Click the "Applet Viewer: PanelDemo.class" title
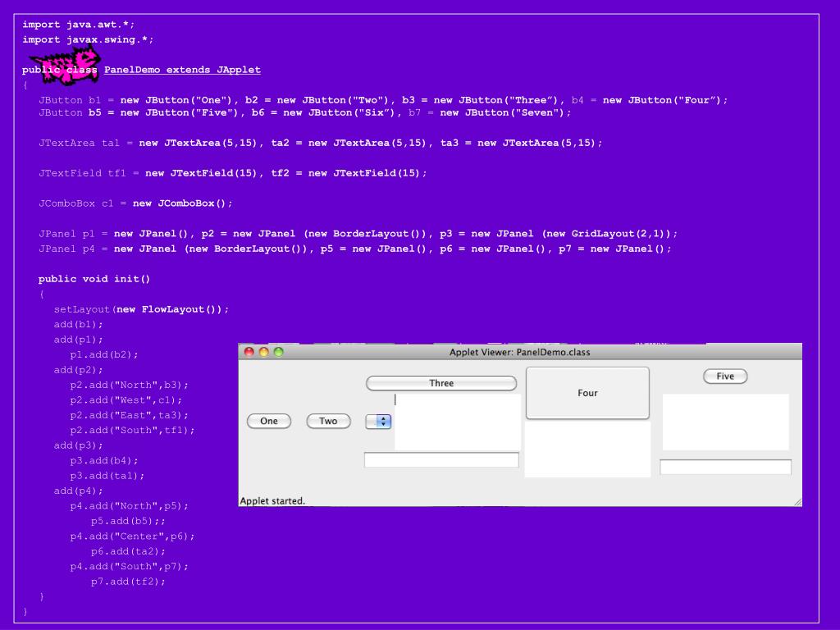 point(519,352)
